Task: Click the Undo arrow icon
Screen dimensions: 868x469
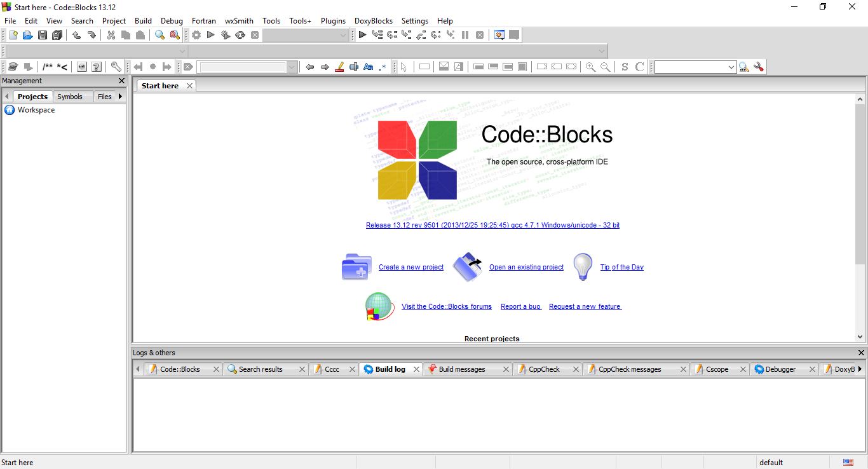Action: click(x=76, y=35)
